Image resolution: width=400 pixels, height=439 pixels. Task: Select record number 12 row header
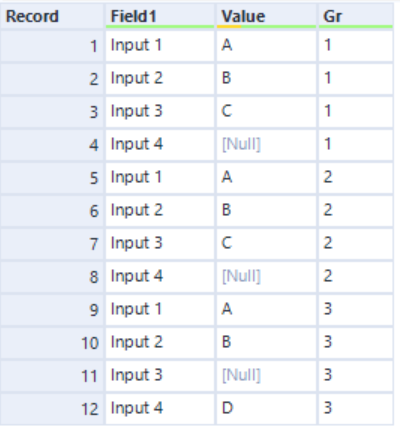52,409
